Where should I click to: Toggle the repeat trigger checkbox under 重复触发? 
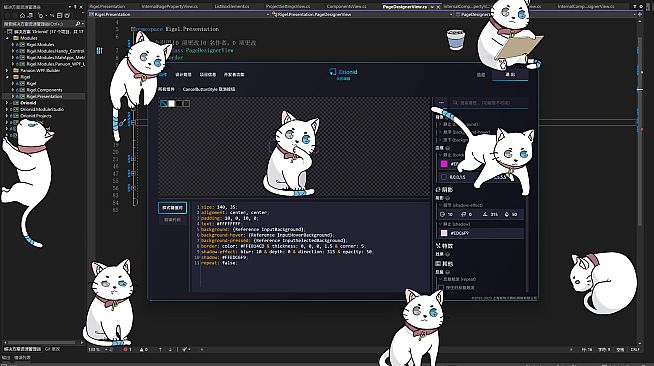[441, 288]
